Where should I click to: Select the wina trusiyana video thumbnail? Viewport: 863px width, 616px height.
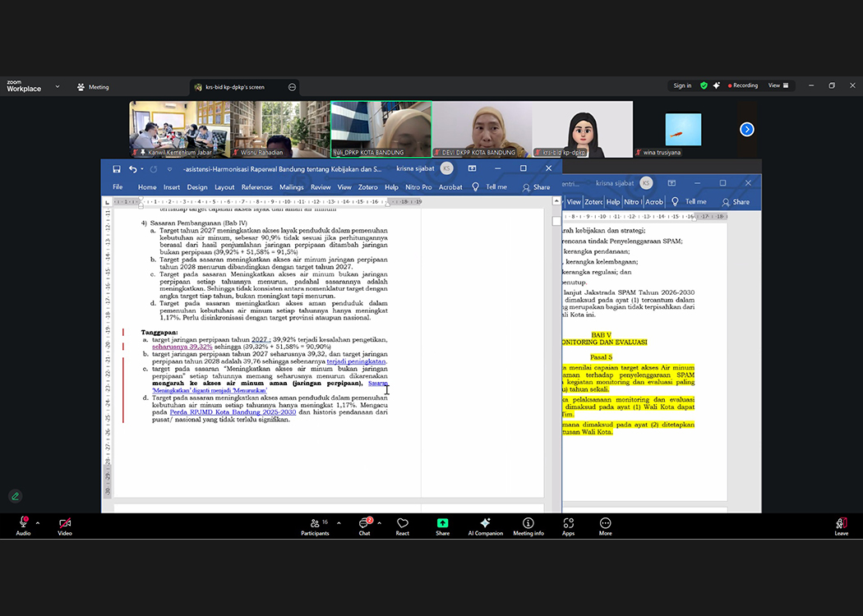[x=683, y=130]
